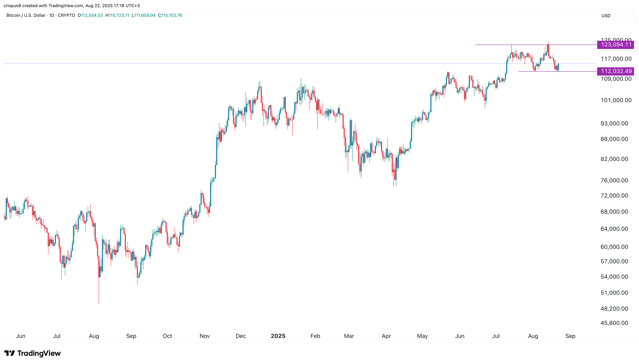Click the 112,032.49 purple price label
The width and height of the screenshot is (639, 364).
[x=616, y=71]
